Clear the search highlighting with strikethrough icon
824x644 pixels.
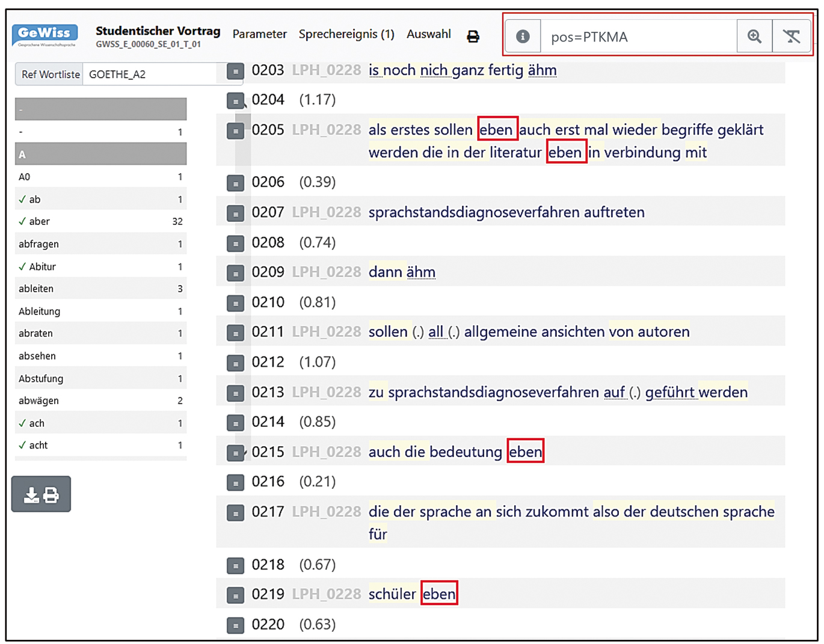[x=792, y=37]
